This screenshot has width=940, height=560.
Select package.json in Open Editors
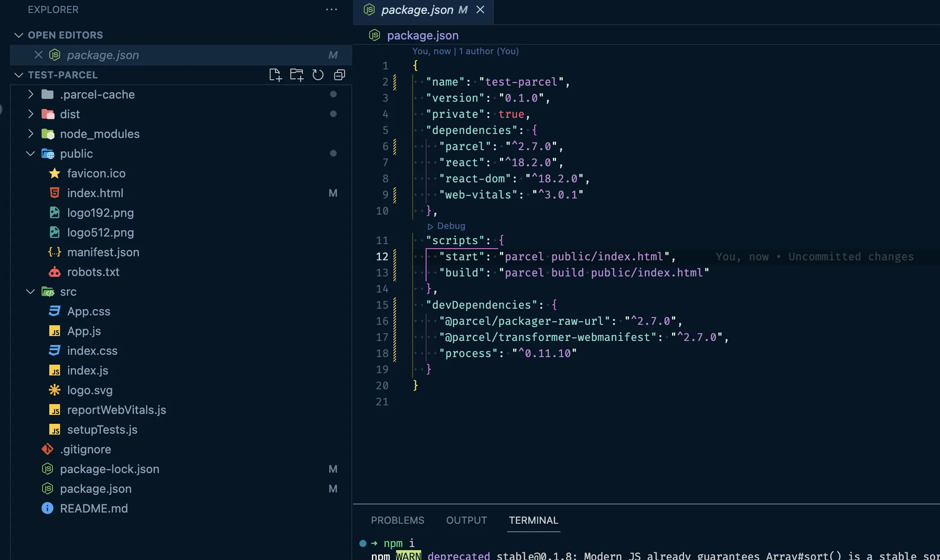(x=181, y=55)
